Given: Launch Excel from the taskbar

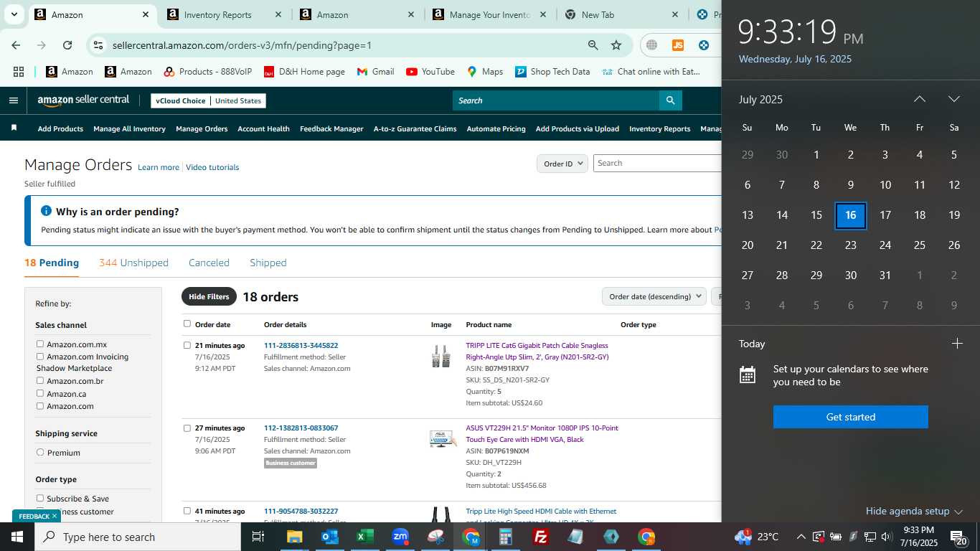Looking at the screenshot, I should pyautogui.click(x=364, y=537).
